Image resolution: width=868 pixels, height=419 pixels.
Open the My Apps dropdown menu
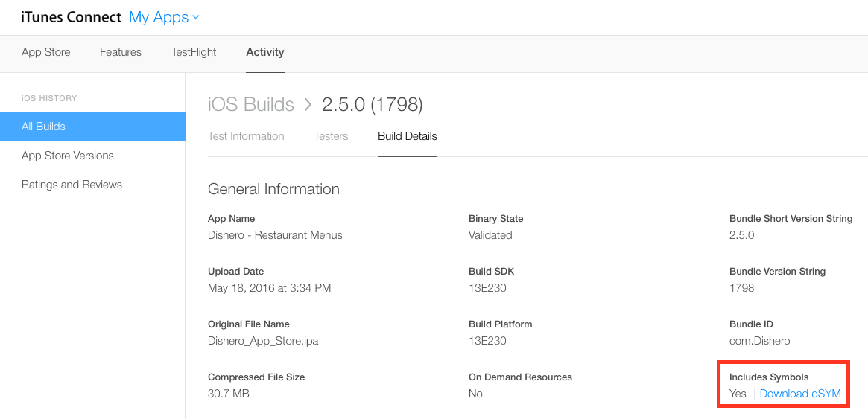pos(164,17)
